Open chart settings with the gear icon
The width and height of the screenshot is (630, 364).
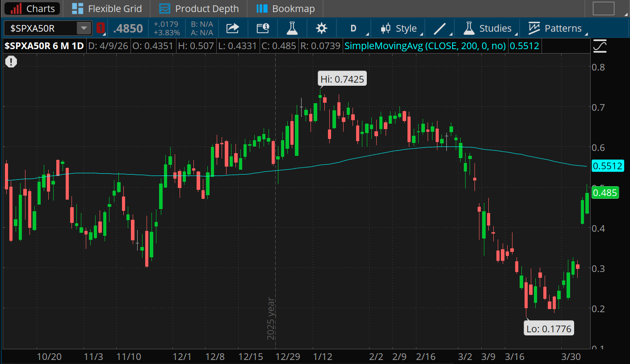(322, 28)
